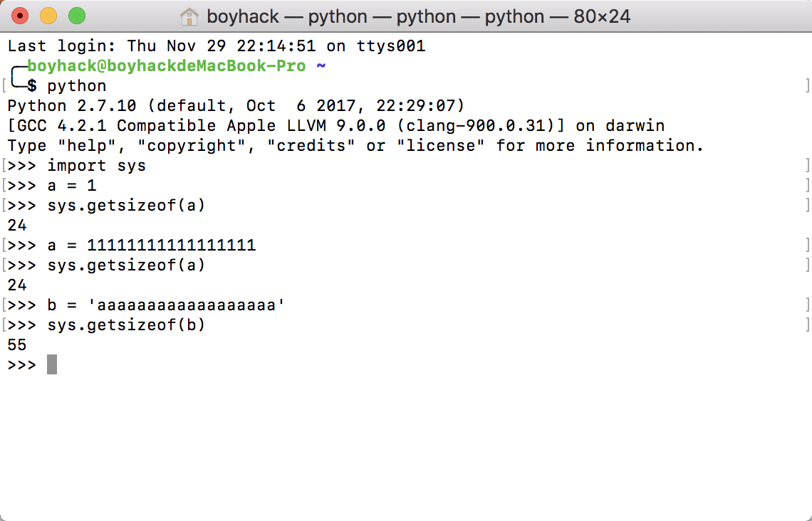Click the gray cursor block at last prompt
The width and height of the screenshot is (812, 521).
pyautogui.click(x=52, y=364)
